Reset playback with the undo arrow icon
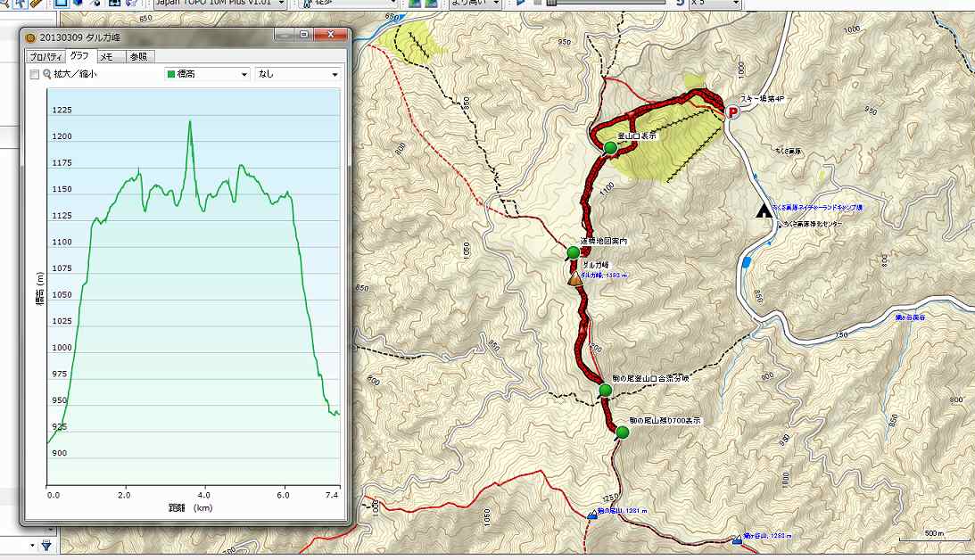This screenshot has width=975, height=560. (680, 3)
